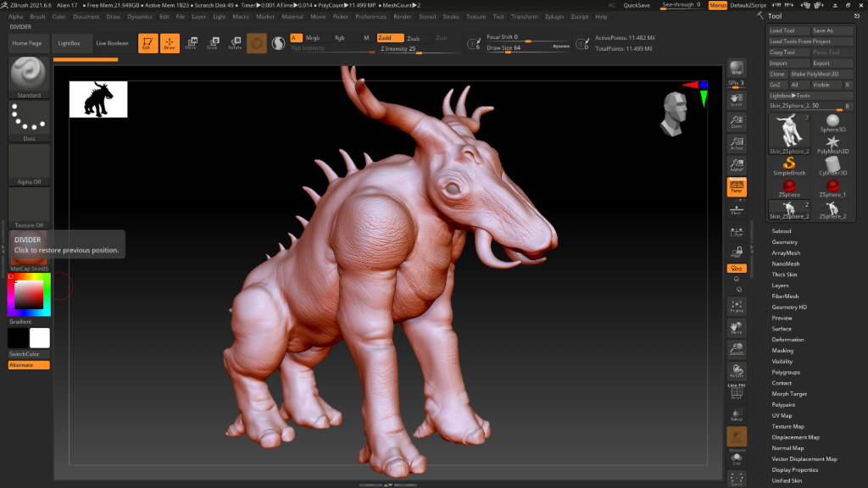
Task: Select the Scroll canvas icon
Action: (x=737, y=100)
